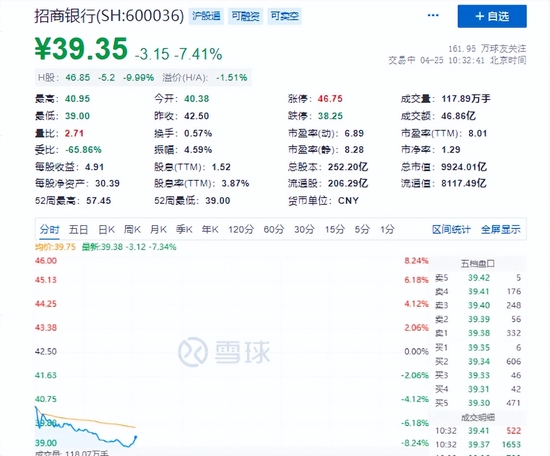550x456 pixels.
Task: Click the 委比 value -65.86%
Action: pyautogui.click(x=83, y=150)
